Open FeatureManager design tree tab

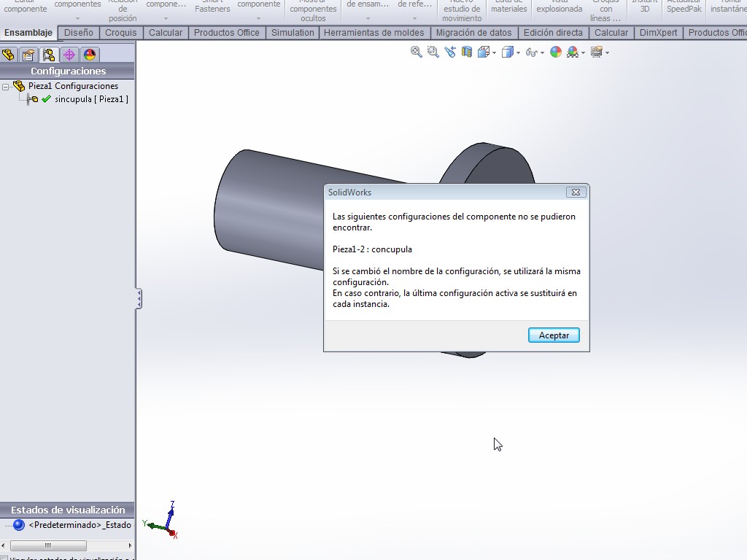coord(8,55)
